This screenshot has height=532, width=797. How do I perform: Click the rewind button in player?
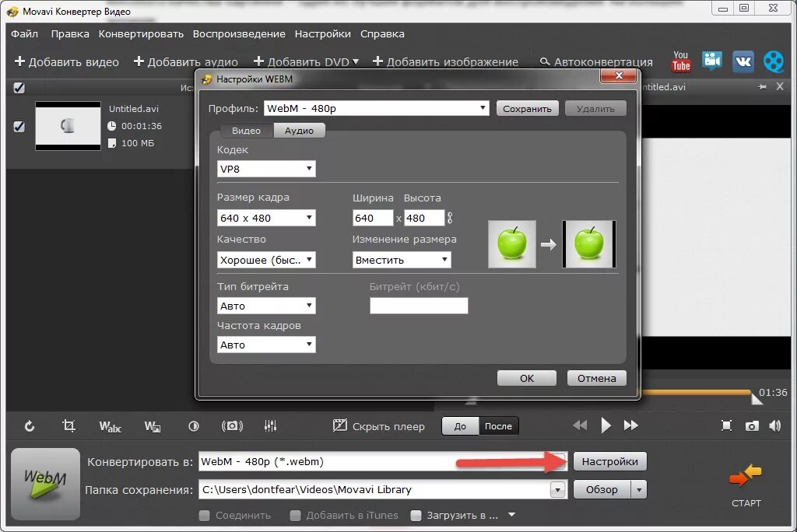point(579,425)
